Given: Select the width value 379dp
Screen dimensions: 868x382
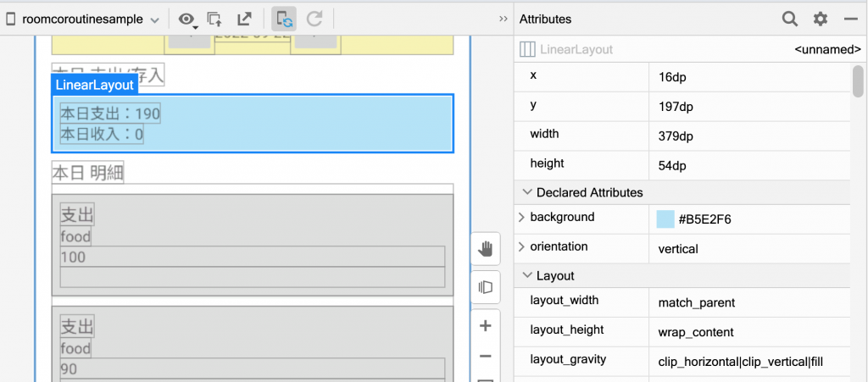Looking at the screenshot, I should [x=676, y=136].
